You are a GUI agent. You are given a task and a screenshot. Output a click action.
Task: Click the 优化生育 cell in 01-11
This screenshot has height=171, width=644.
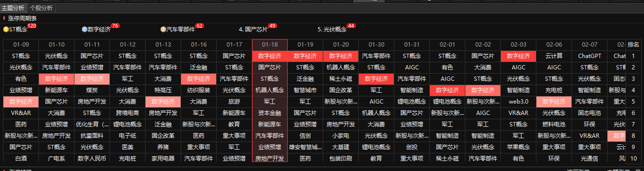[92, 124]
